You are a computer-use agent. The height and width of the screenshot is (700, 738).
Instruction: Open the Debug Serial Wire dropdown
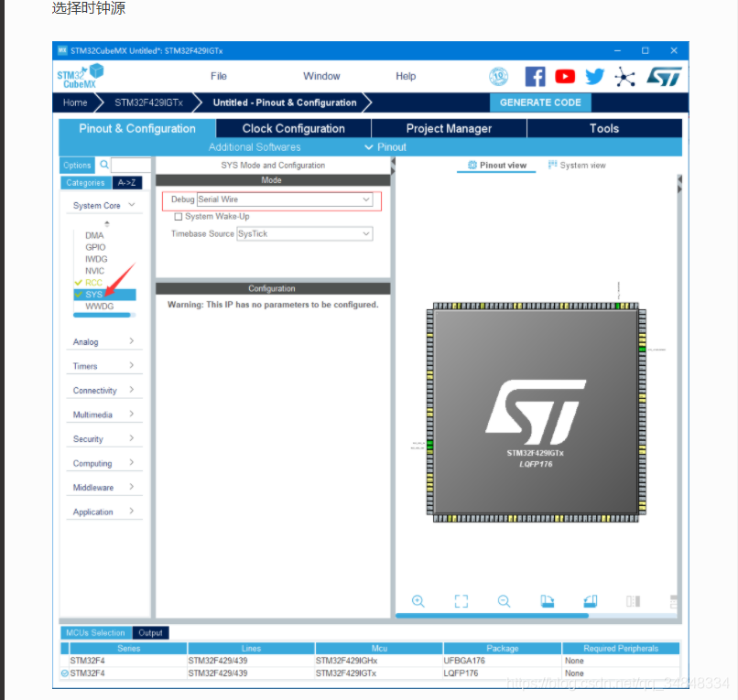285,199
